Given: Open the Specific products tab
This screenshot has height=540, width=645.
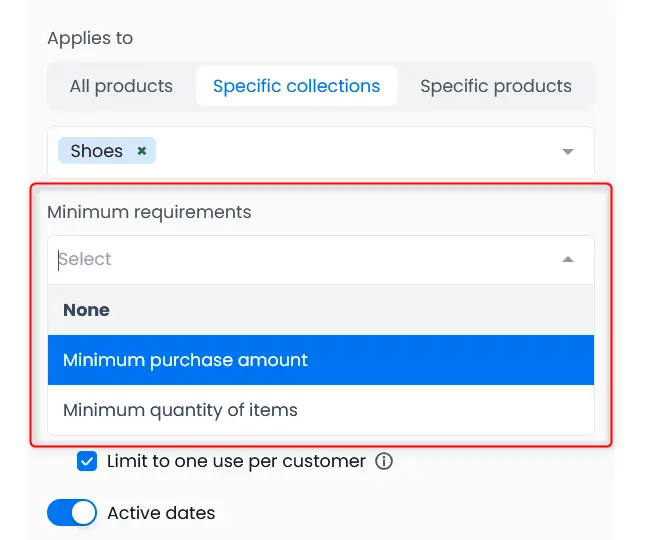Looking at the screenshot, I should pos(495,86).
